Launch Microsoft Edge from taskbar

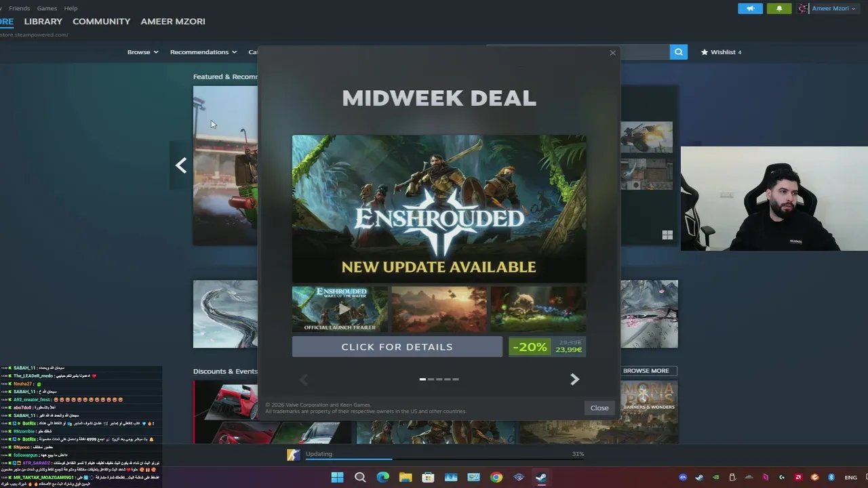click(382, 477)
